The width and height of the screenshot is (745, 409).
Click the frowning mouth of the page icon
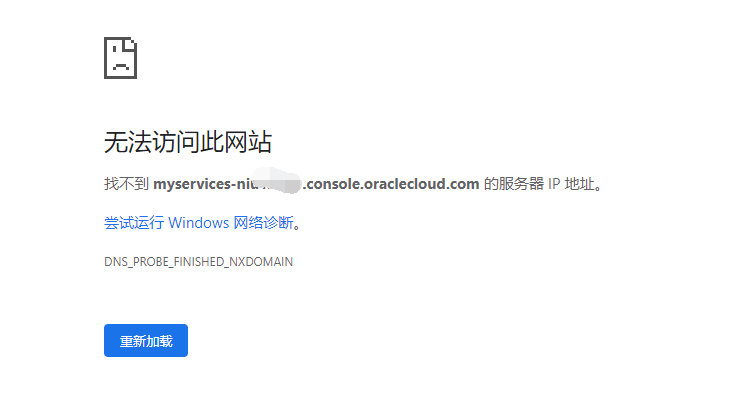click(x=121, y=66)
